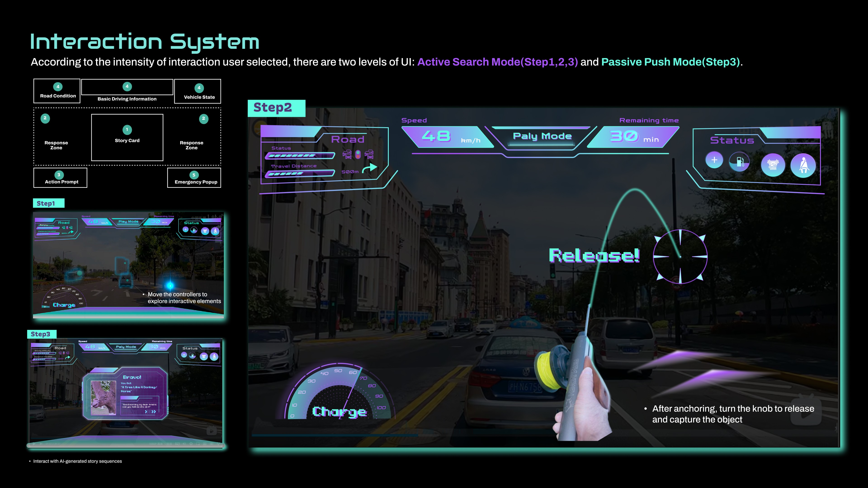Click the Action Prompt box

tap(60, 178)
